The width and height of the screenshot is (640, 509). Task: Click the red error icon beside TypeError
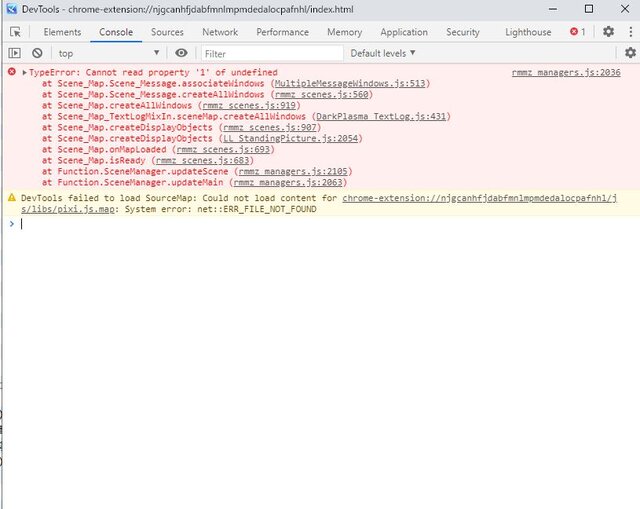[x=12, y=72]
